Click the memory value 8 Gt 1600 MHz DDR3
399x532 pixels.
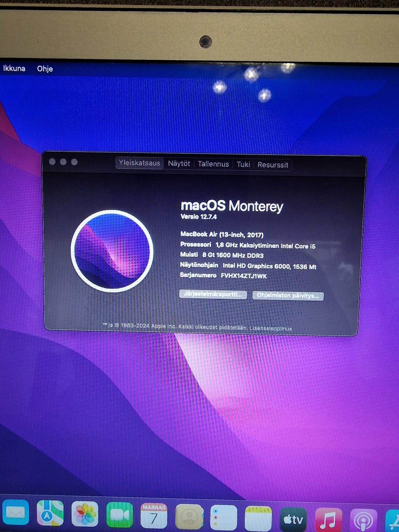233,255
